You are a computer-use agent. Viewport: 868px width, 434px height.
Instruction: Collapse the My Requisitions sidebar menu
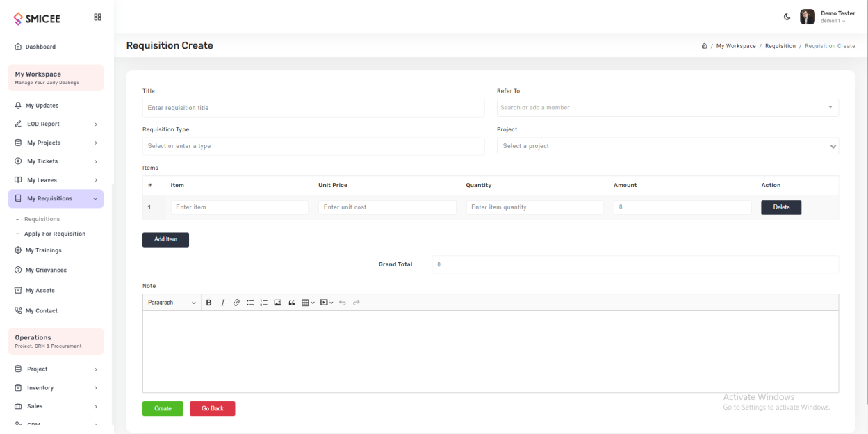pos(56,199)
